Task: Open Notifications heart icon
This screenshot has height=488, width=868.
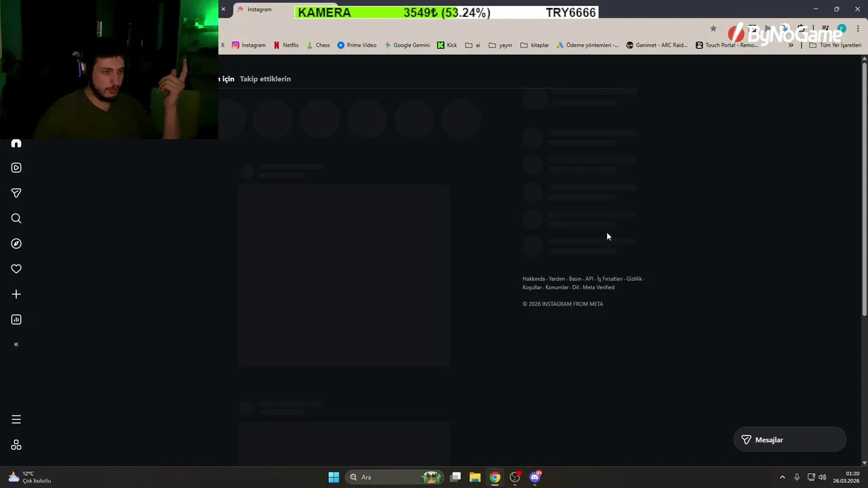Action: pos(16,269)
